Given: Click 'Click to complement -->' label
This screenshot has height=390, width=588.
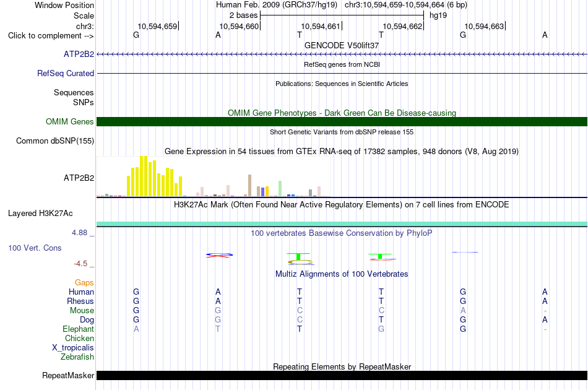Looking at the screenshot, I should pos(51,36).
